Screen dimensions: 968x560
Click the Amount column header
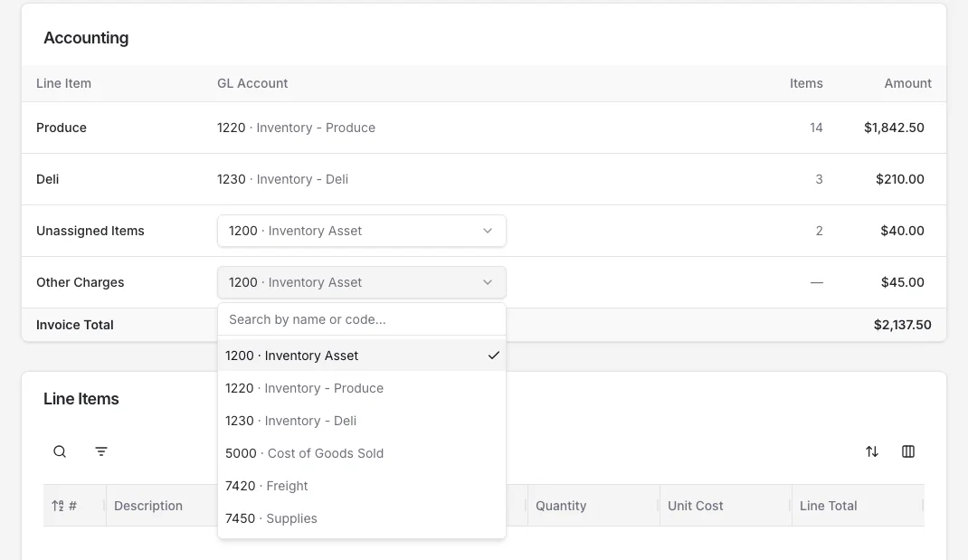coord(908,83)
